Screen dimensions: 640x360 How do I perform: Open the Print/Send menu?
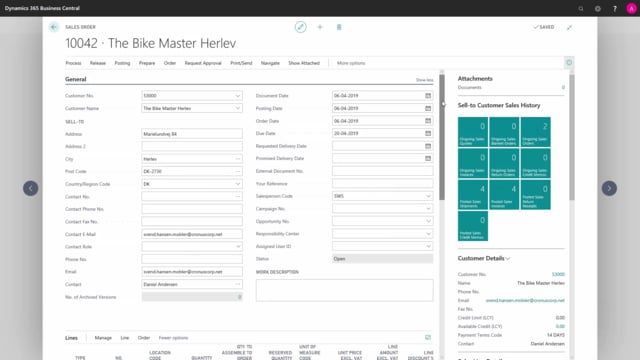pos(241,63)
